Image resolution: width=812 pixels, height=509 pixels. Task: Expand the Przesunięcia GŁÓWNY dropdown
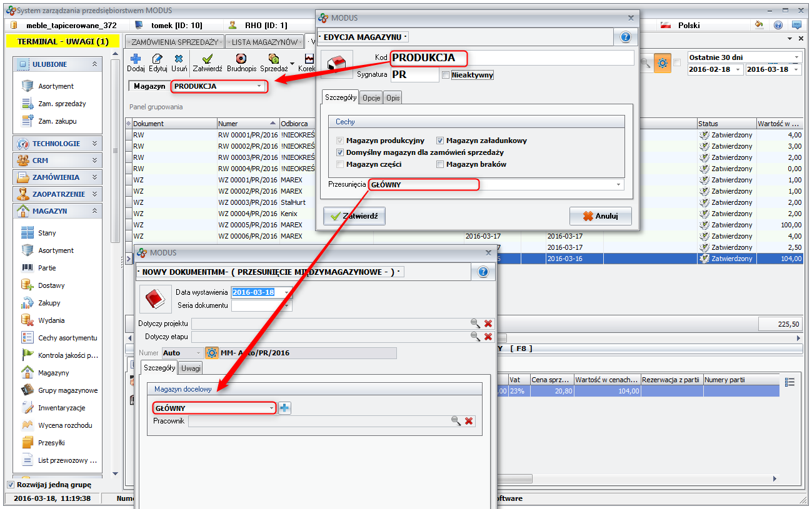pyautogui.click(x=619, y=185)
